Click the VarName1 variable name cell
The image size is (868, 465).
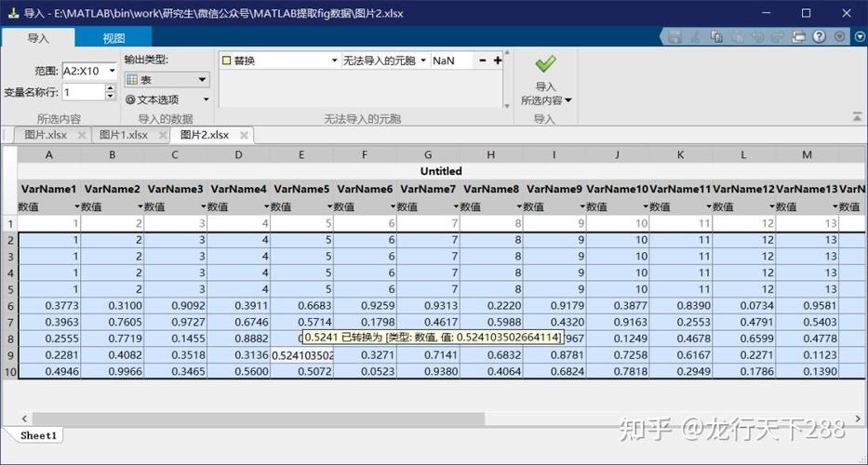click(49, 190)
